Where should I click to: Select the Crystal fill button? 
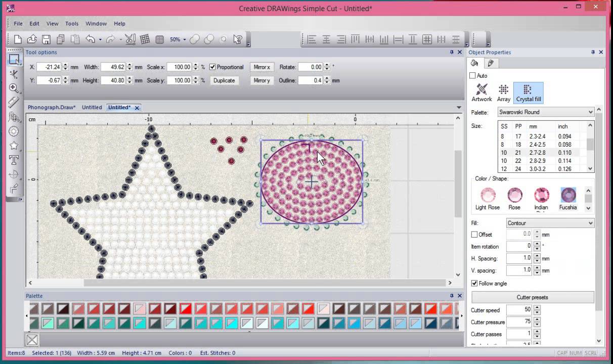(x=528, y=93)
